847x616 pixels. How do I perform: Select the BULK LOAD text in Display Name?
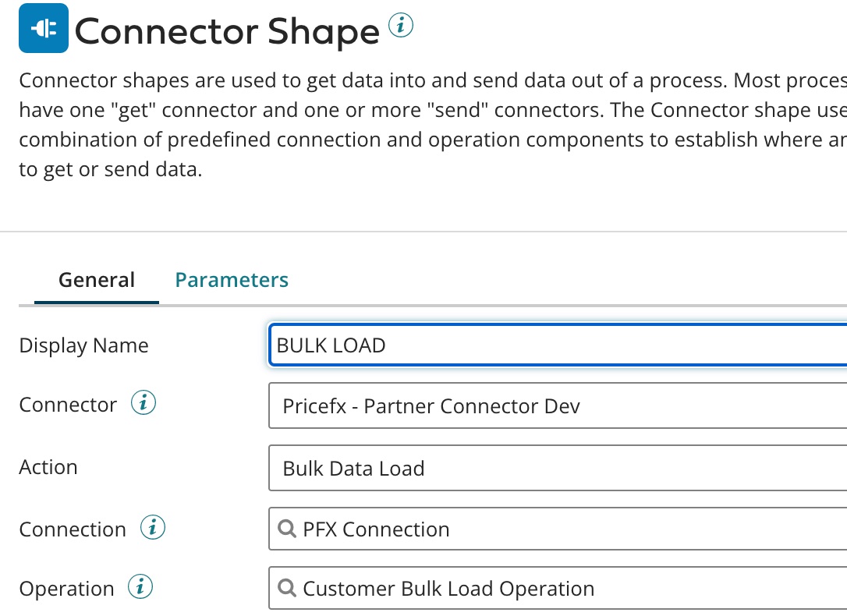[329, 345]
